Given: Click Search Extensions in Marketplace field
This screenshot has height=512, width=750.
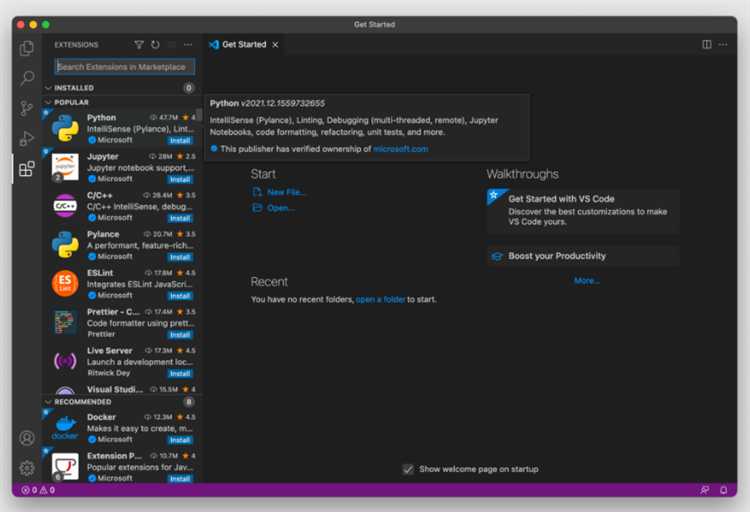Looking at the screenshot, I should click(x=124, y=67).
